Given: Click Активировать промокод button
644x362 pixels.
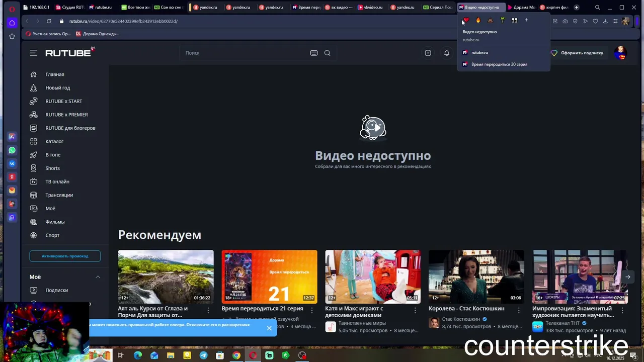Looking at the screenshot, I should (65, 256).
